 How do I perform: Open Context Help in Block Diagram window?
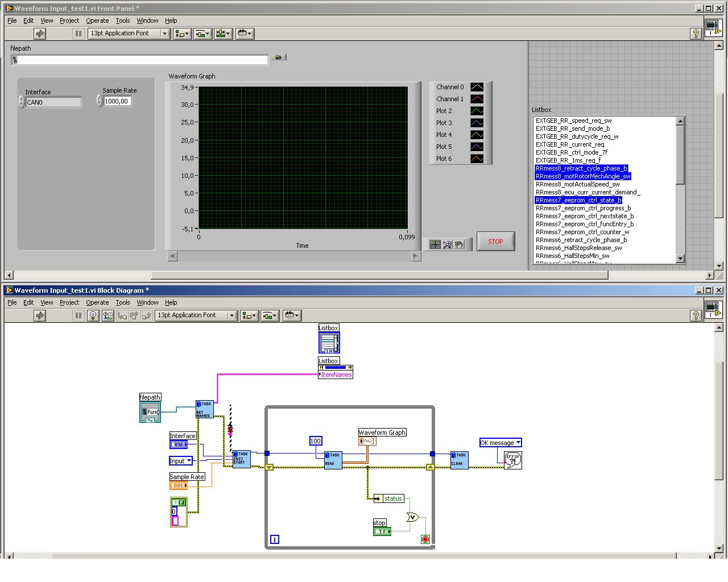point(695,316)
